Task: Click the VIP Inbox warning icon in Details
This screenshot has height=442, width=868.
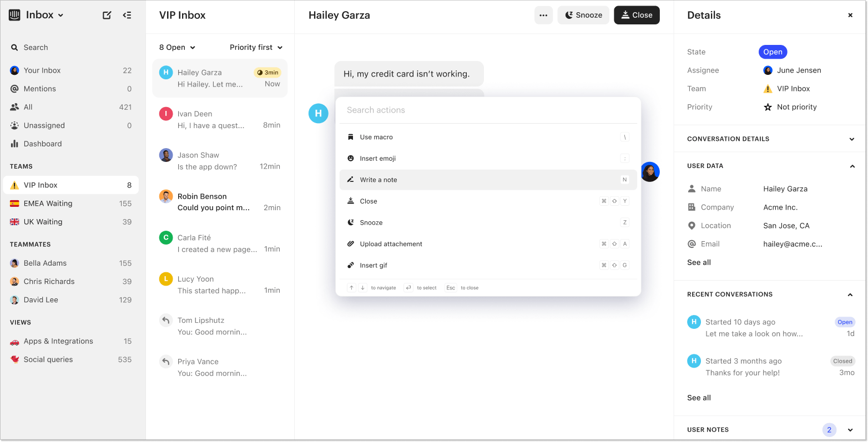Action: [x=768, y=89]
